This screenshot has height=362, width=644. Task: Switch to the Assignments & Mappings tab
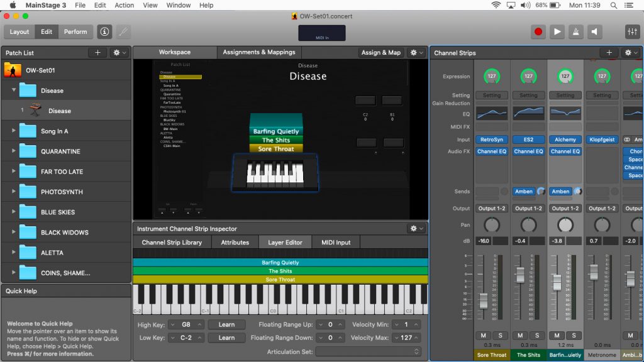(x=258, y=52)
